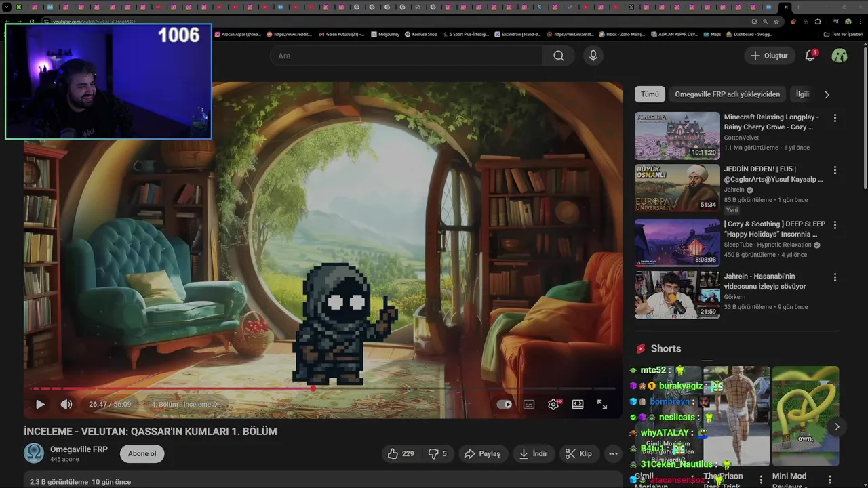Run search with the magnifier button
The width and height of the screenshot is (868, 488).
(559, 56)
